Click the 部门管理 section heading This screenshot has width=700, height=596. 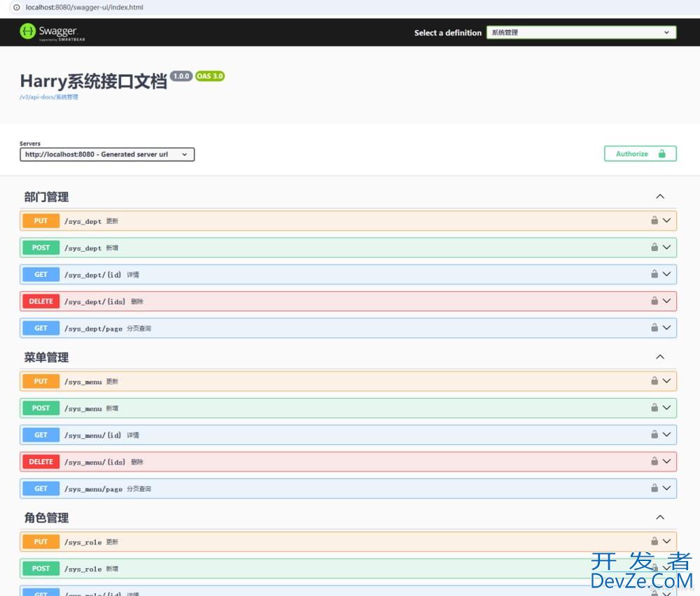(x=46, y=197)
